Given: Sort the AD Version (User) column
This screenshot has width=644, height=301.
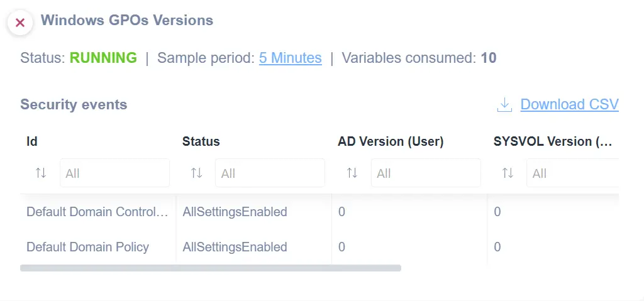Looking at the screenshot, I should (x=352, y=173).
